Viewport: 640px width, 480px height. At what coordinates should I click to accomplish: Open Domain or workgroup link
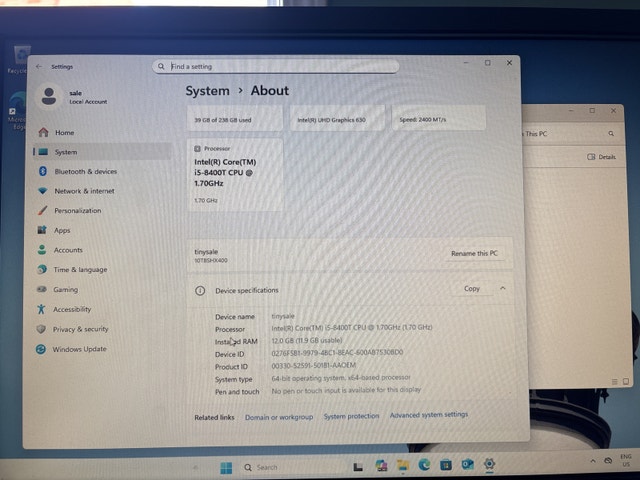[x=279, y=417]
